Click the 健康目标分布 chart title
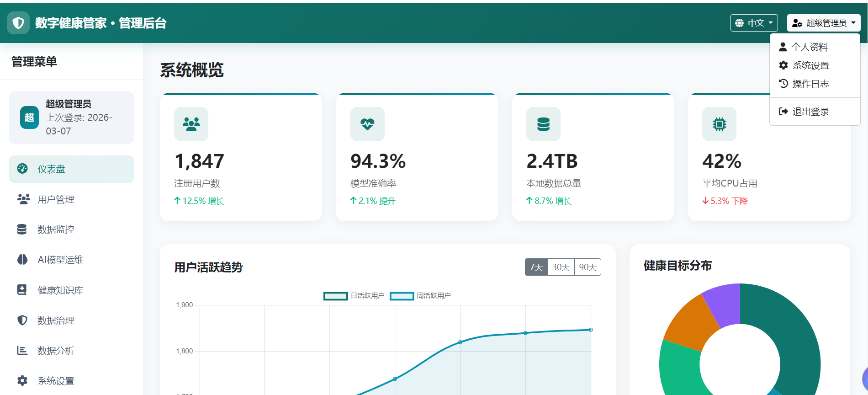This screenshot has height=395, width=868. coord(678,266)
